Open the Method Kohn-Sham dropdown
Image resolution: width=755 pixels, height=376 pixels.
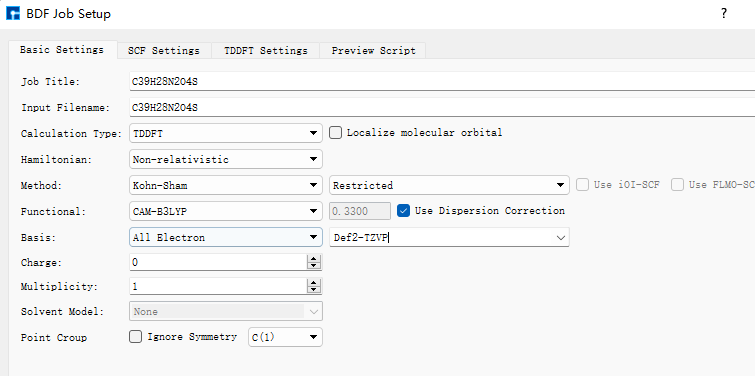pos(226,185)
